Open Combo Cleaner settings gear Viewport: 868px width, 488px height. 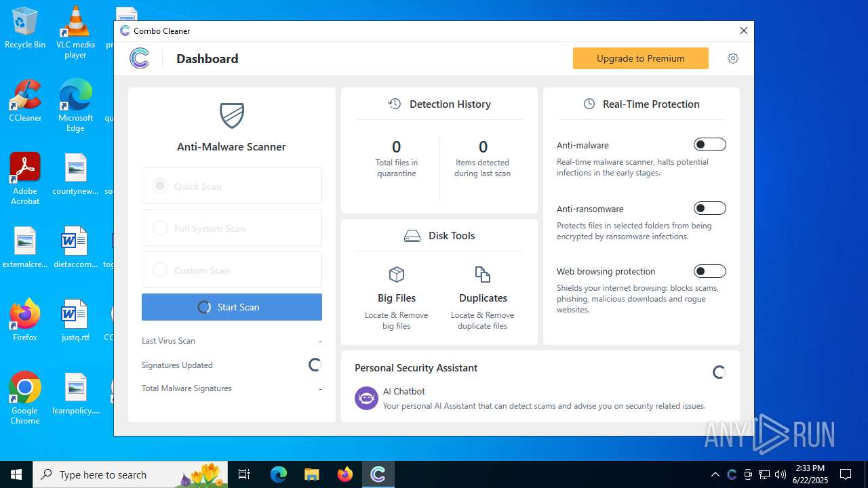click(x=733, y=58)
